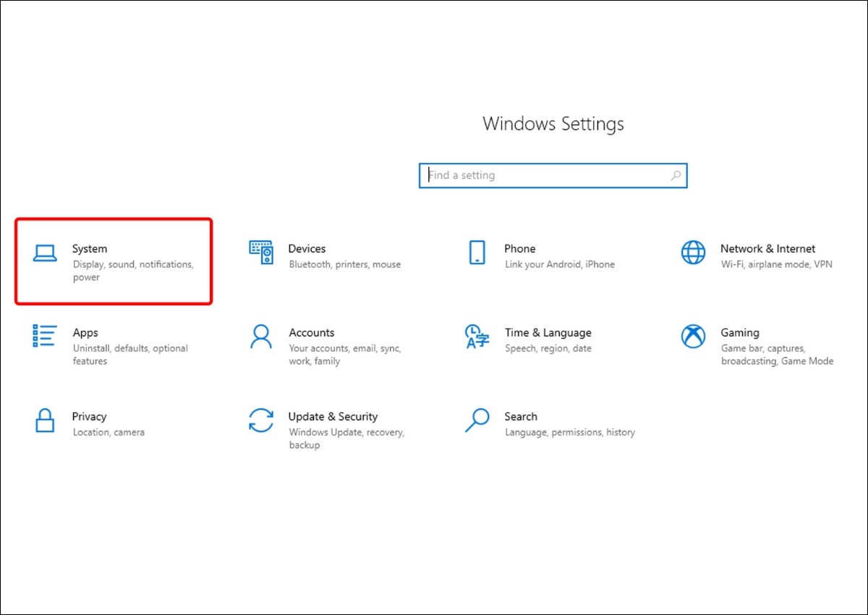
Task: Select the Update & Security heading
Action: [x=333, y=417]
